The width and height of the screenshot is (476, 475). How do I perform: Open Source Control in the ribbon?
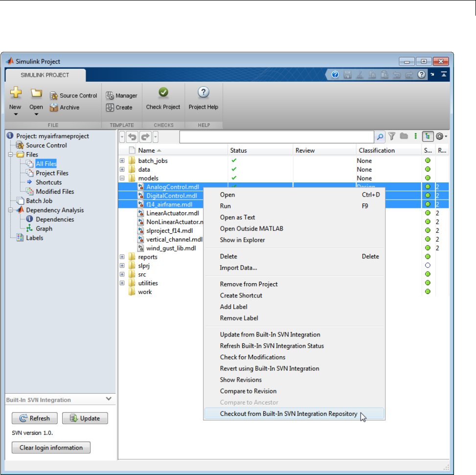pyautogui.click(x=73, y=95)
